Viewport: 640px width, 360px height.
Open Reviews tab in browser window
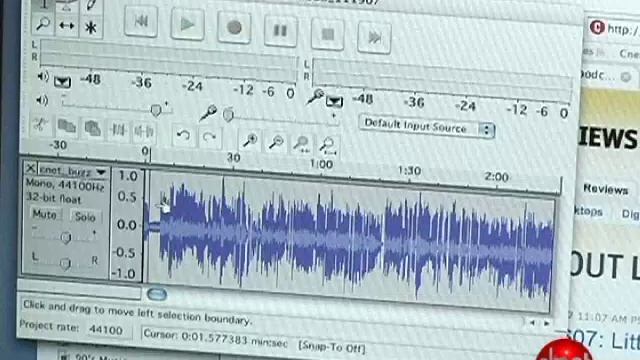(605, 189)
